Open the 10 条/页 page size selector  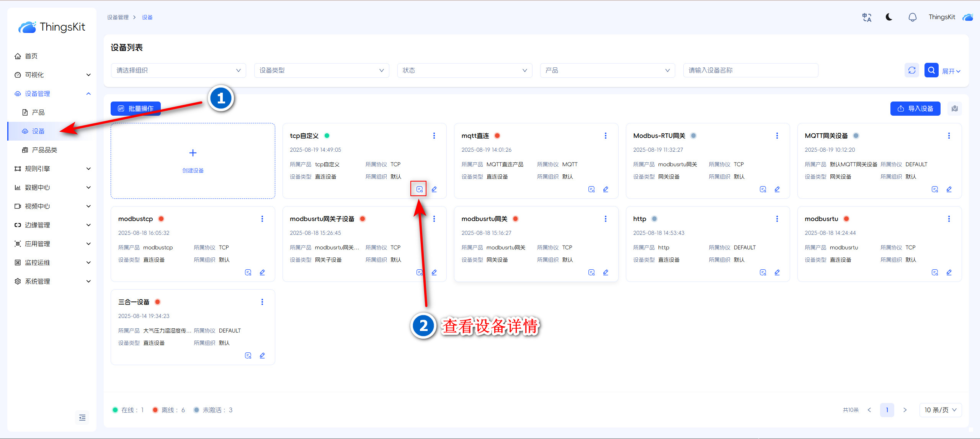point(940,410)
